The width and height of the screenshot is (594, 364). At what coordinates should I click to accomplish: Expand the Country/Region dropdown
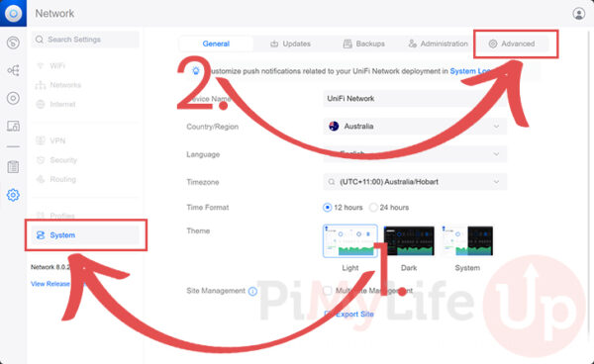coord(415,127)
